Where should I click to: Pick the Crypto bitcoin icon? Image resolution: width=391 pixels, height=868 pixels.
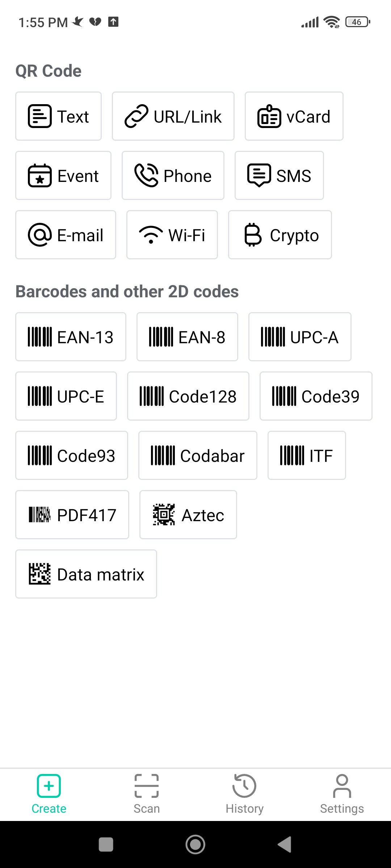[x=253, y=235]
